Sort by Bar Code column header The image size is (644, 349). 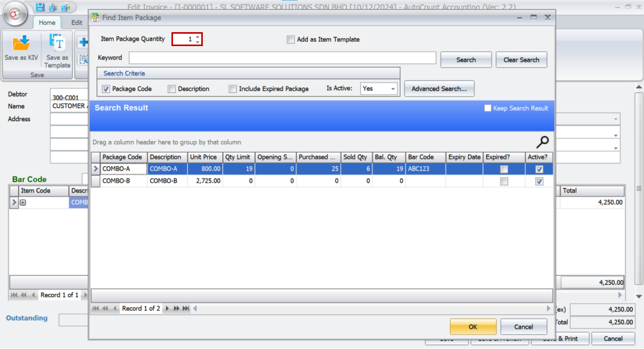coord(425,157)
